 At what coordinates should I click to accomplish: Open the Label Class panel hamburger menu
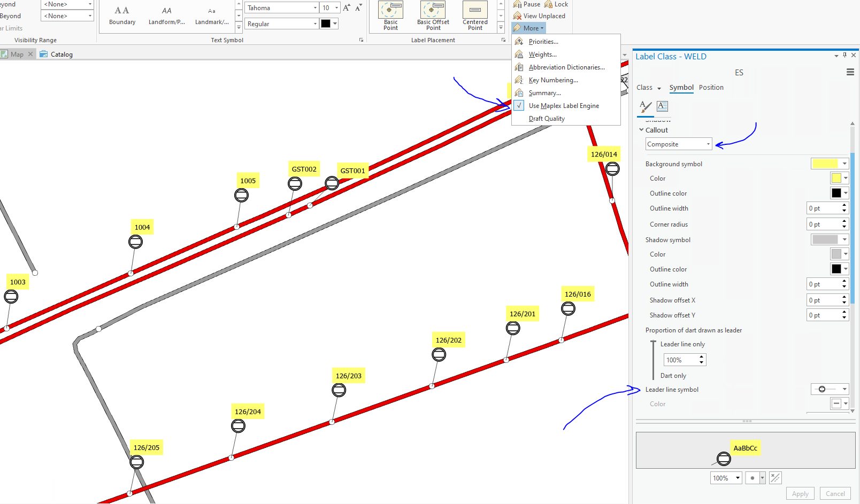click(x=850, y=72)
